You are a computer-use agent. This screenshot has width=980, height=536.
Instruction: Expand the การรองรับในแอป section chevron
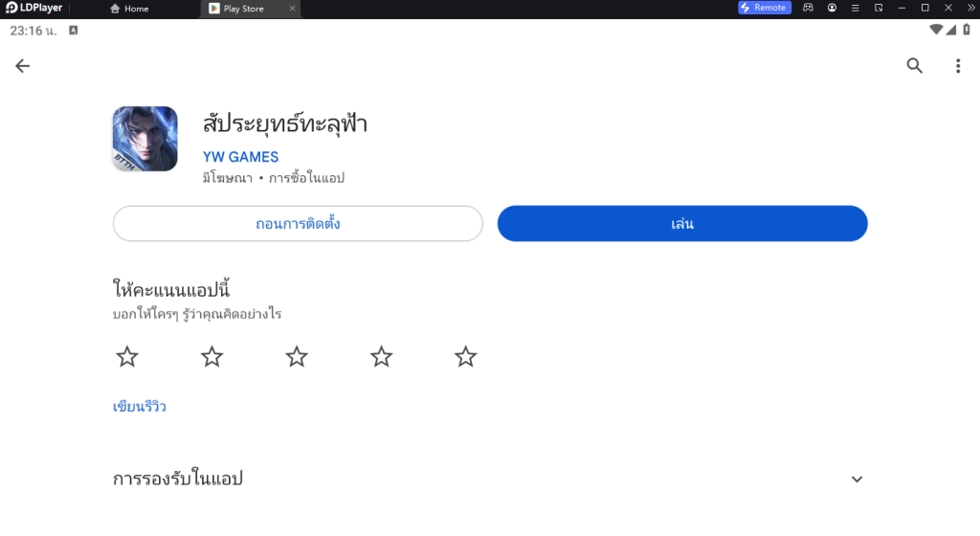(x=857, y=480)
